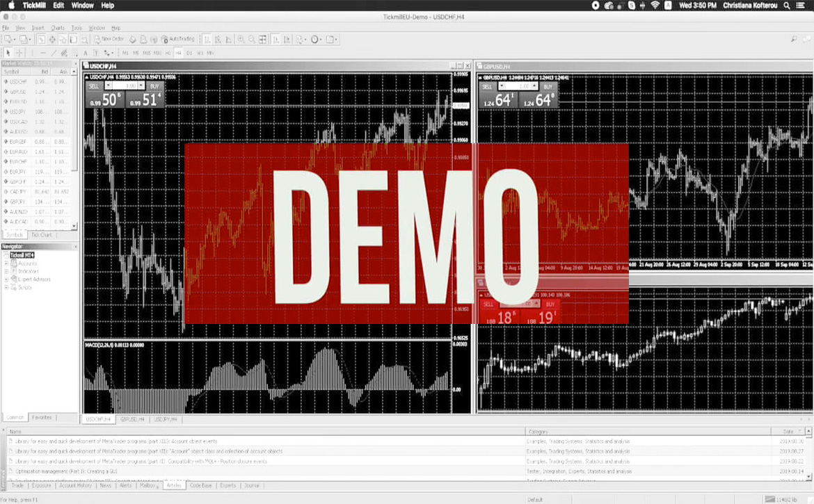Switch to the Account History tab
Image resolution: width=814 pixels, height=504 pixels.
tap(75, 486)
